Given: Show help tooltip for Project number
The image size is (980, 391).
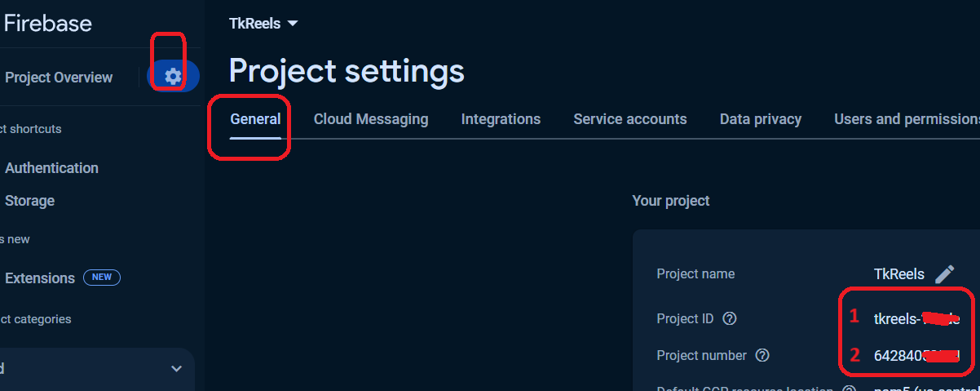Looking at the screenshot, I should 762,355.
